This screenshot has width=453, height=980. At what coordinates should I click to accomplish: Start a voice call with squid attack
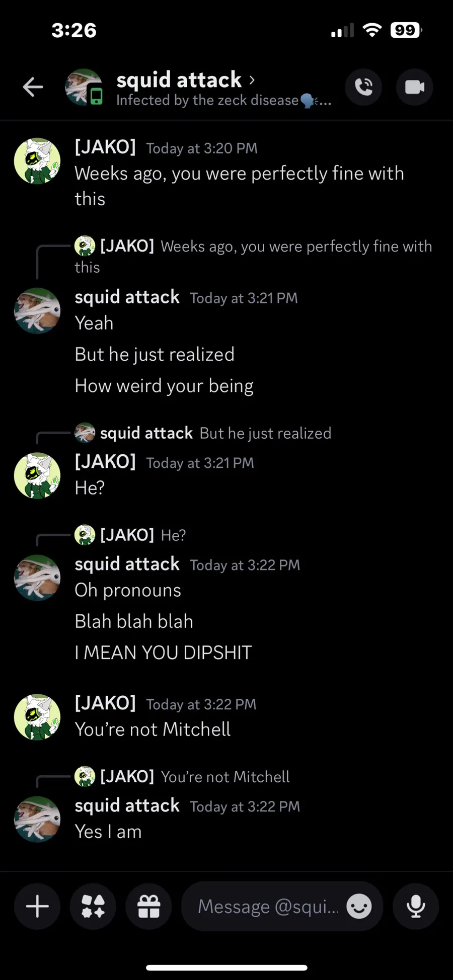363,87
